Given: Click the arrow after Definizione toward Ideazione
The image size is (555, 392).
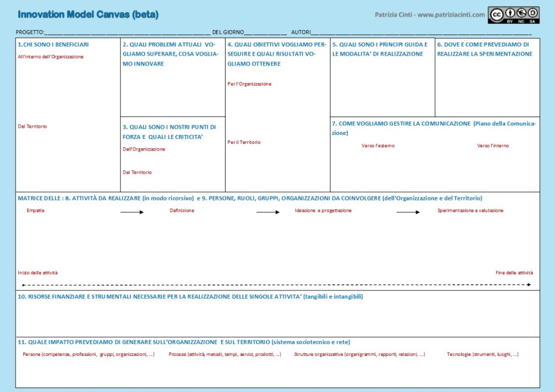Looking at the screenshot, I should tap(267, 212).
